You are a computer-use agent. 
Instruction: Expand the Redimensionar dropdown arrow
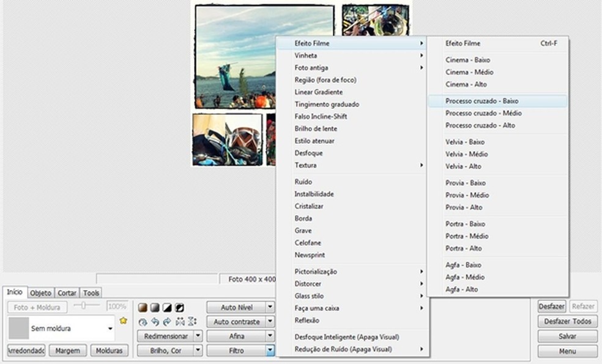pos(198,336)
